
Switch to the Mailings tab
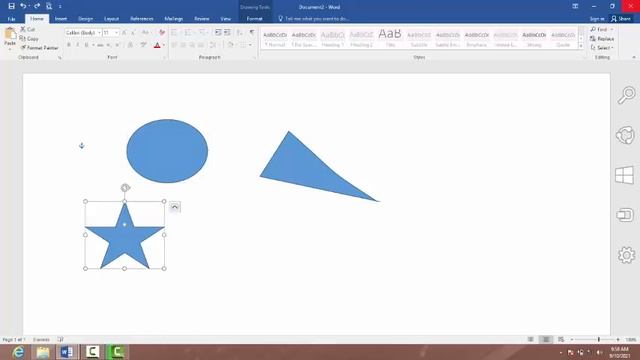[x=173, y=19]
